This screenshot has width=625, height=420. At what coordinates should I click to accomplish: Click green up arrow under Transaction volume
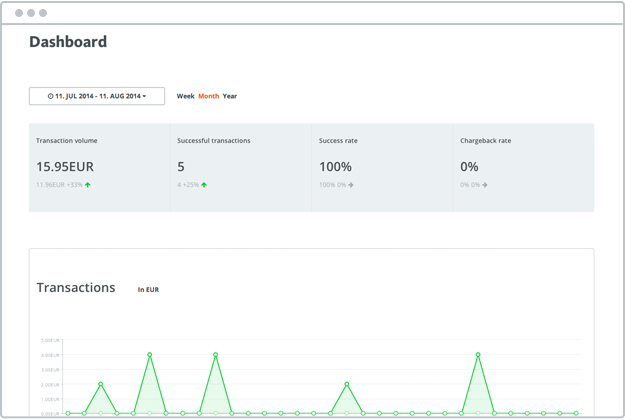(88, 185)
